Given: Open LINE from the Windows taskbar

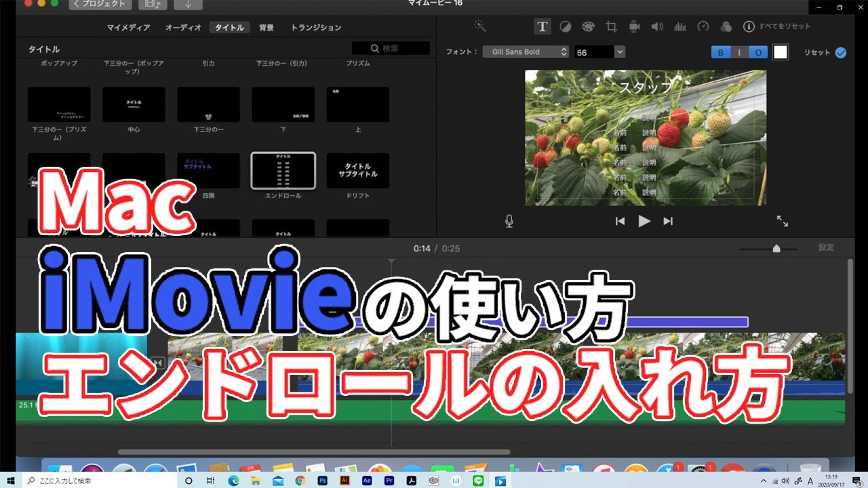Looking at the screenshot, I should [477, 481].
